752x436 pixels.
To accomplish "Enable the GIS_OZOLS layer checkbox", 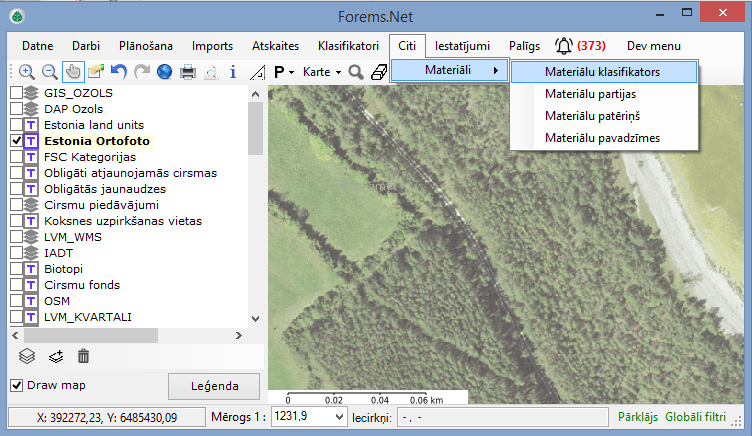I will click(x=16, y=93).
